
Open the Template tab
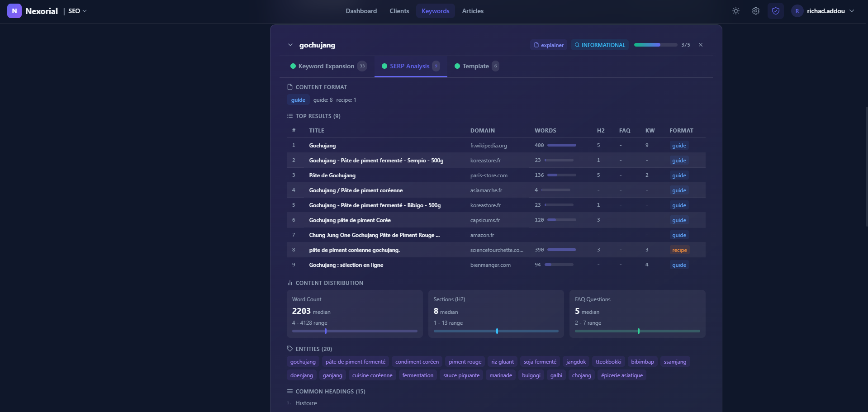point(476,66)
